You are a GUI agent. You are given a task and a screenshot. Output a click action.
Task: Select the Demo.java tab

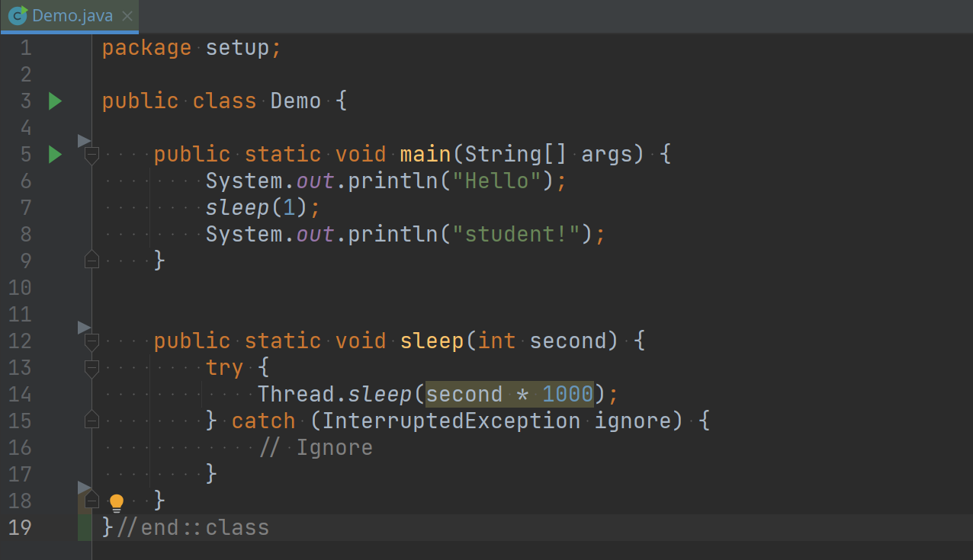[x=72, y=16]
